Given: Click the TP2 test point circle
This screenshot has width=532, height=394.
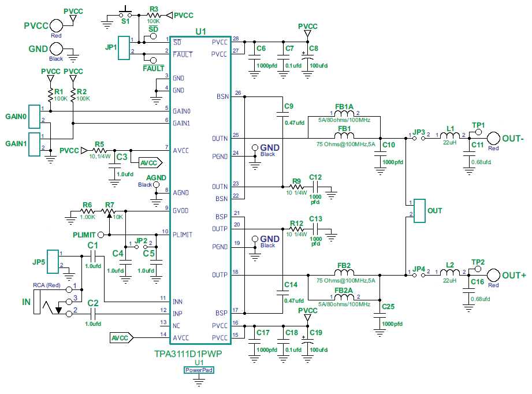Looking at the screenshot, I should coord(478,269).
